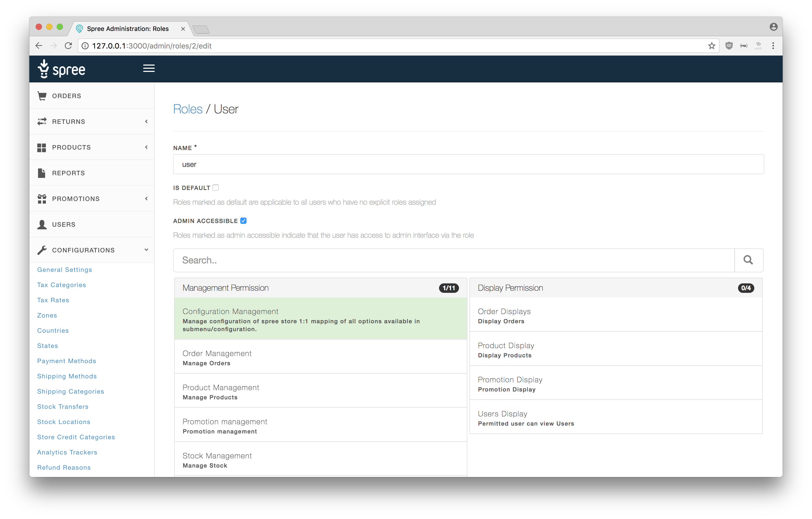Open Payment Methods link
This screenshot has height=519, width=812.
point(67,361)
